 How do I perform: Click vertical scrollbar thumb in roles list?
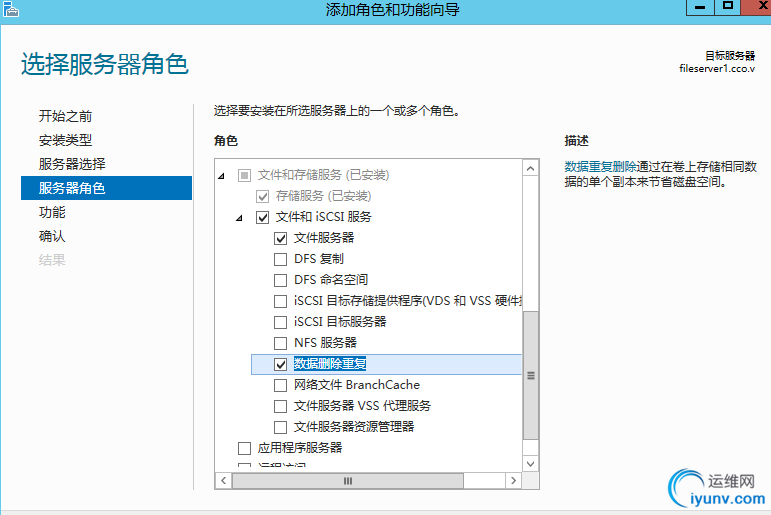(x=531, y=375)
